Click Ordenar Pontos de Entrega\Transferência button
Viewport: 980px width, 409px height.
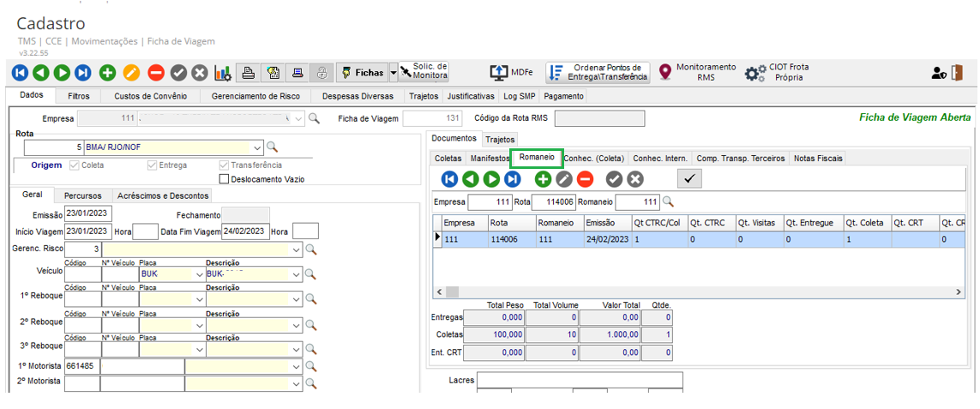[598, 72]
